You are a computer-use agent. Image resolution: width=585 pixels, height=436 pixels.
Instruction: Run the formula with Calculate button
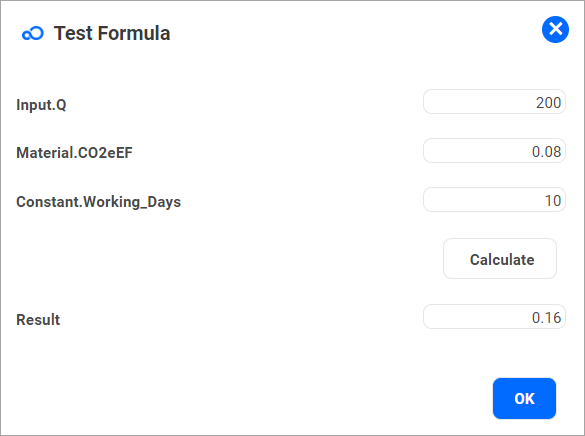[x=500, y=259]
